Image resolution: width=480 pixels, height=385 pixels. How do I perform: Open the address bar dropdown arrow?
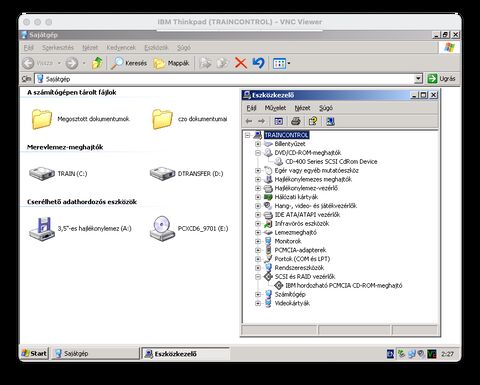point(418,79)
